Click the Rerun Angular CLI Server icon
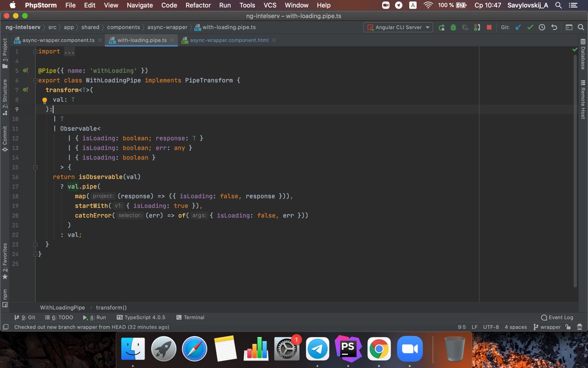This screenshot has height=368, width=588. [x=441, y=27]
